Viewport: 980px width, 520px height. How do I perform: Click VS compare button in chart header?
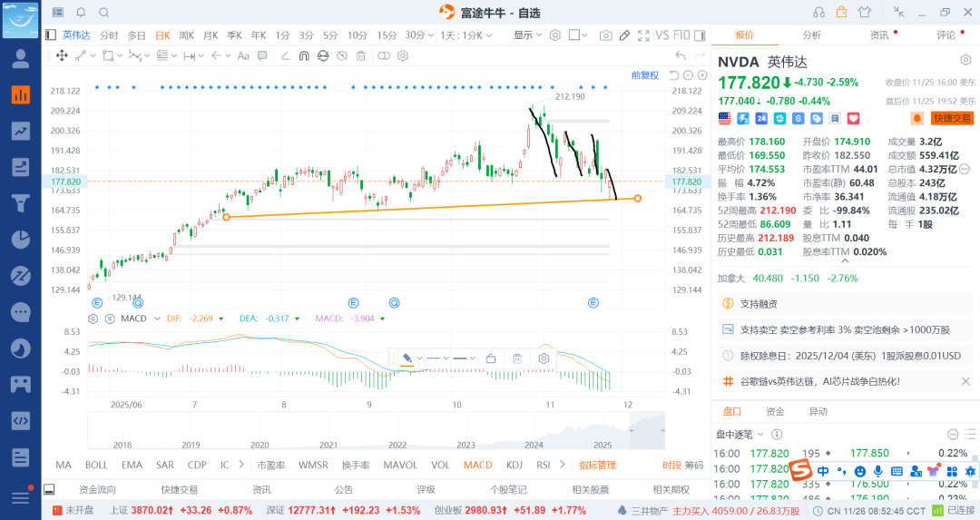click(662, 35)
